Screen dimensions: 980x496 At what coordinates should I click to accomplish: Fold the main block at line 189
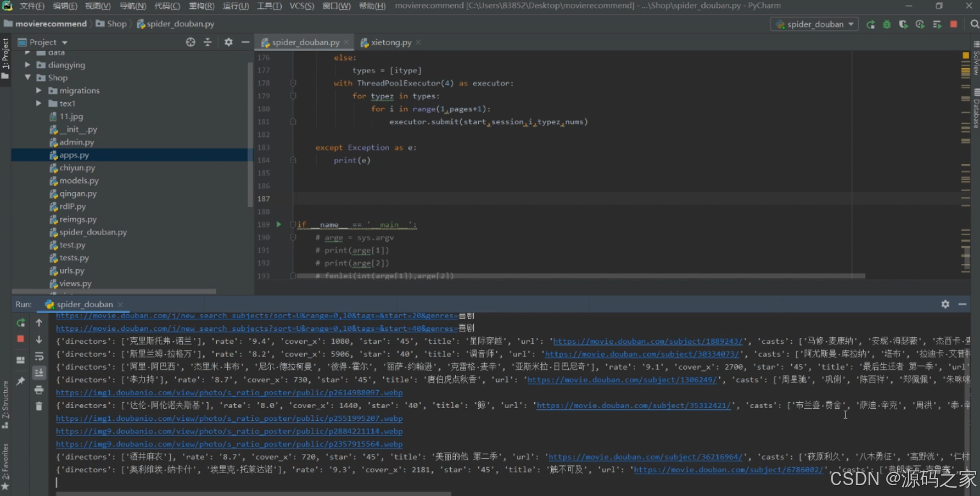coord(293,224)
